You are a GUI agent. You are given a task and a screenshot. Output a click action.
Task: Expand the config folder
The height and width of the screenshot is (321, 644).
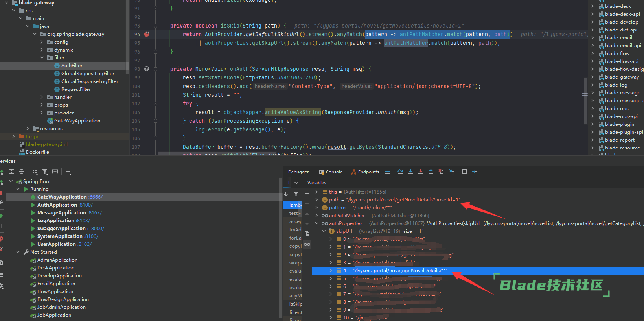tap(42, 42)
